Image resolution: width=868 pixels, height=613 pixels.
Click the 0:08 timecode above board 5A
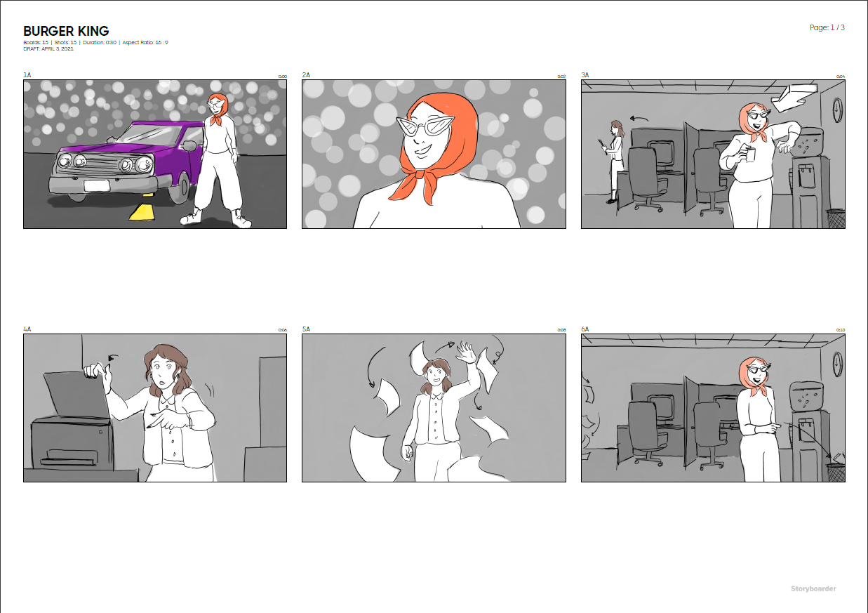(561, 330)
